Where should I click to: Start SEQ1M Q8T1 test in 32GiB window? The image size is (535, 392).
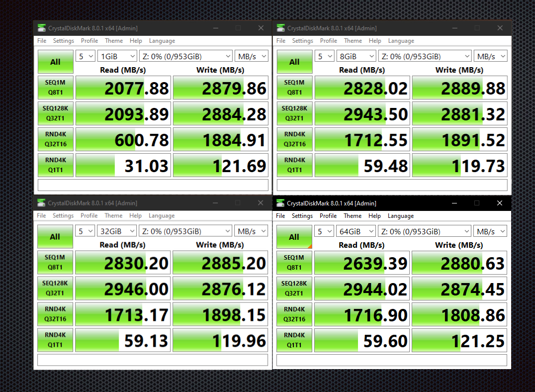tap(55, 262)
